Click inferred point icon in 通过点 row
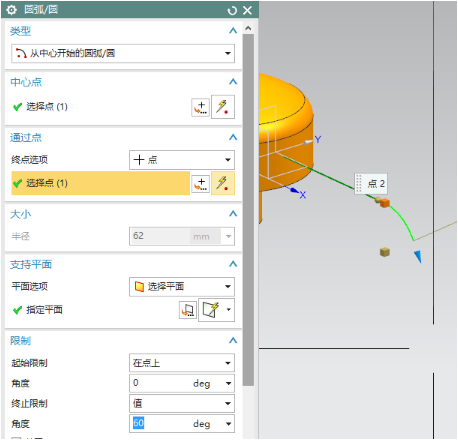 223,183
